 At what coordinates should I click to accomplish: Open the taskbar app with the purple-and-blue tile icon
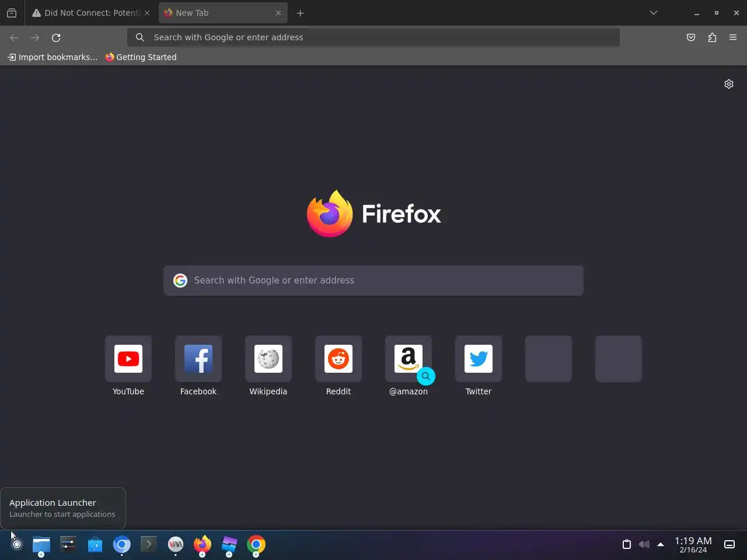pos(229,544)
